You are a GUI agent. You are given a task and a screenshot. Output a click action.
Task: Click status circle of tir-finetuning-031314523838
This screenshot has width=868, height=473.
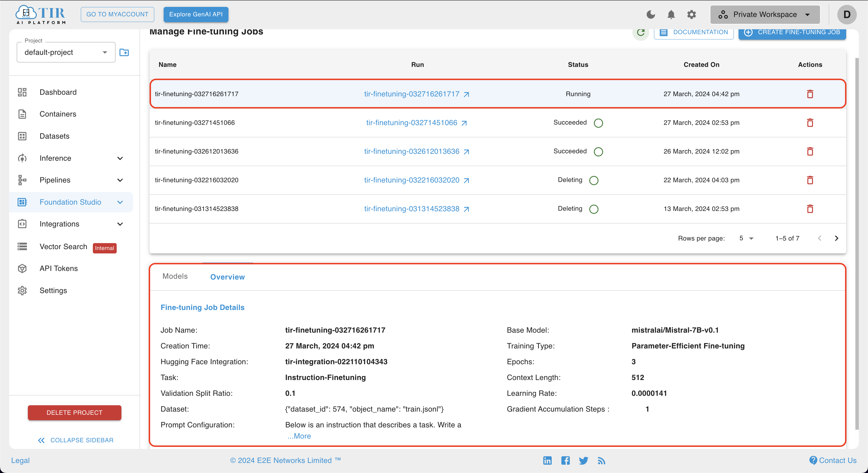click(594, 209)
